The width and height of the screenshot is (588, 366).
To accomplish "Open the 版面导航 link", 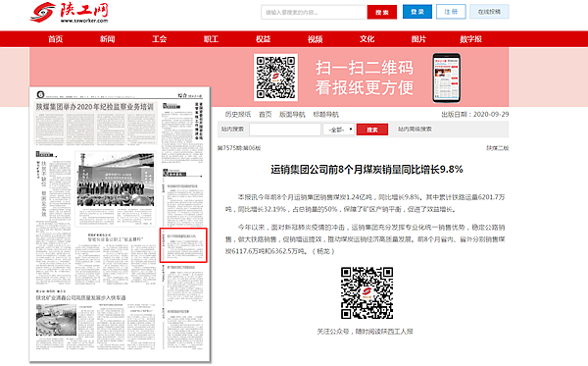I will (292, 115).
